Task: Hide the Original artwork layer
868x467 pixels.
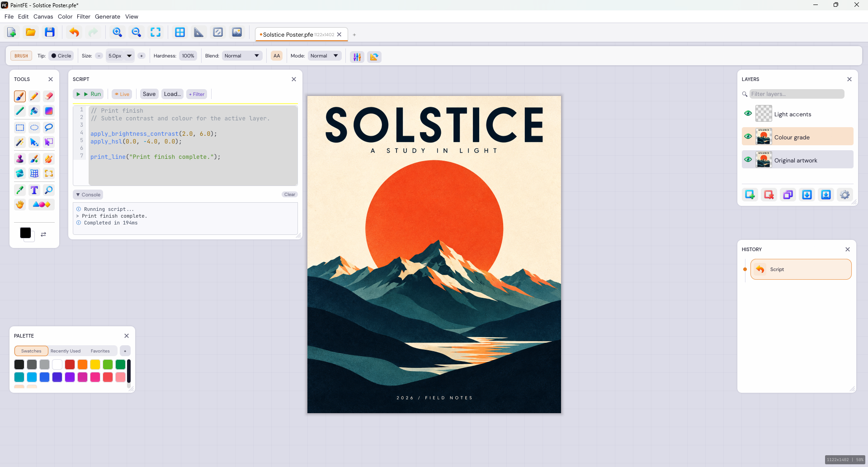Action: click(748, 160)
